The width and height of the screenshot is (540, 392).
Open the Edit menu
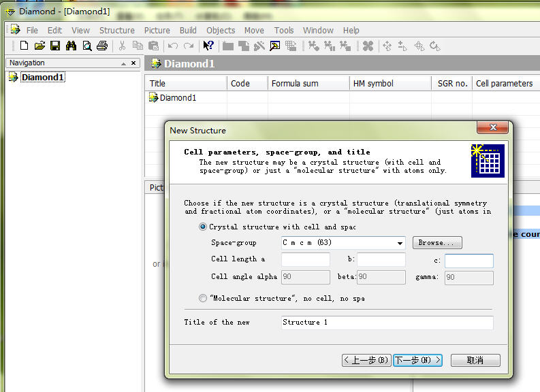click(54, 31)
